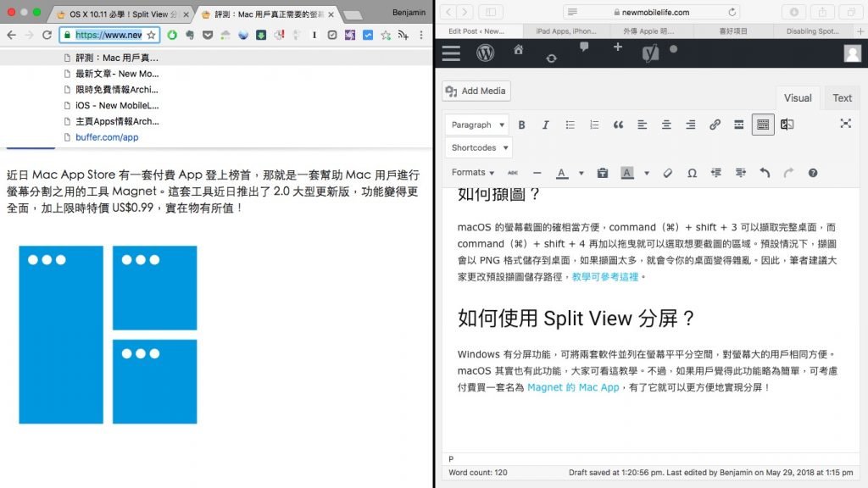
Task: Open the Yoast SEO admin bar icon
Action: pyautogui.click(x=650, y=53)
